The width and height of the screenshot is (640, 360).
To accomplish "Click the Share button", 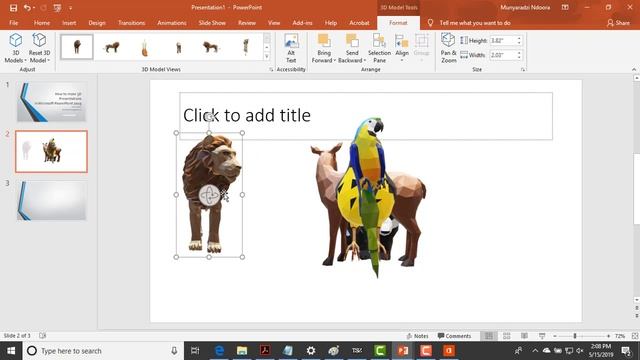I will [618, 23].
